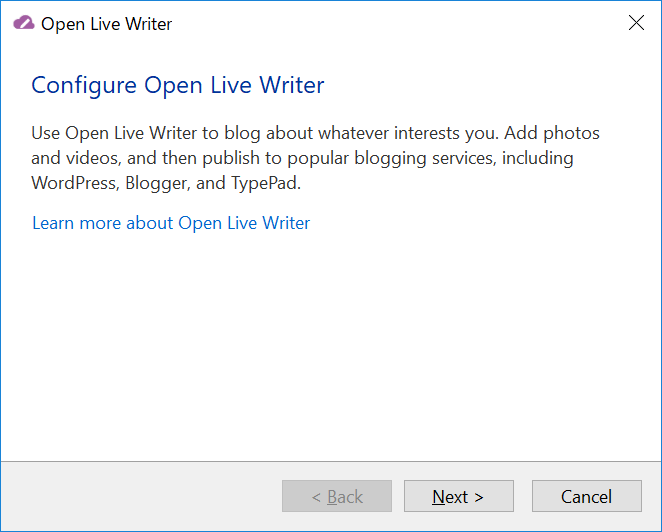Click the Open Live Writer title bar text
The height and width of the screenshot is (532, 662).
click(106, 24)
